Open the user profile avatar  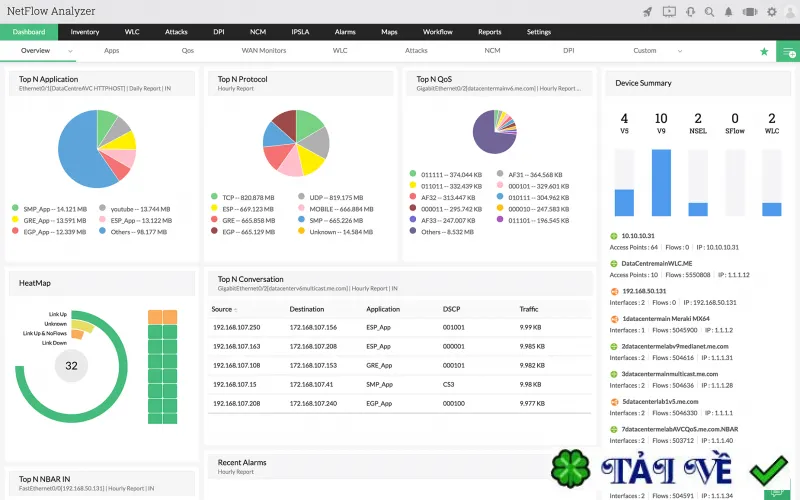point(791,12)
